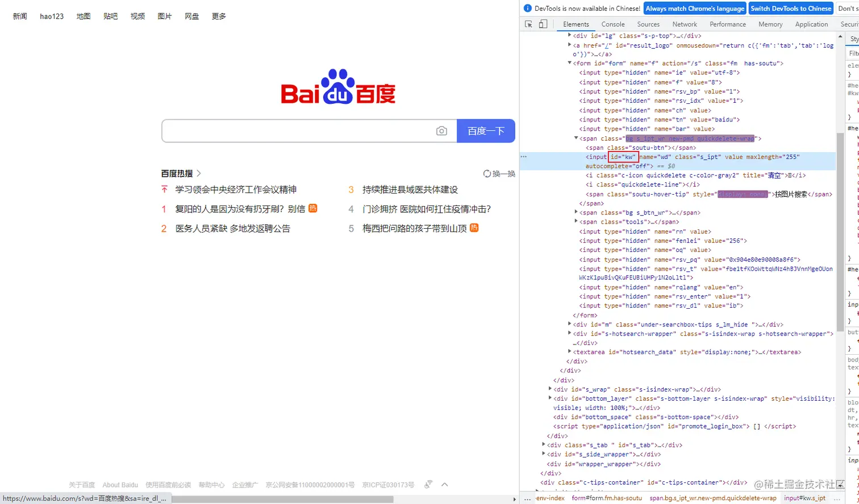This screenshot has width=859, height=504.
Task: Click the input#kw.s_ipt breadcrumb
Action: 804,498
